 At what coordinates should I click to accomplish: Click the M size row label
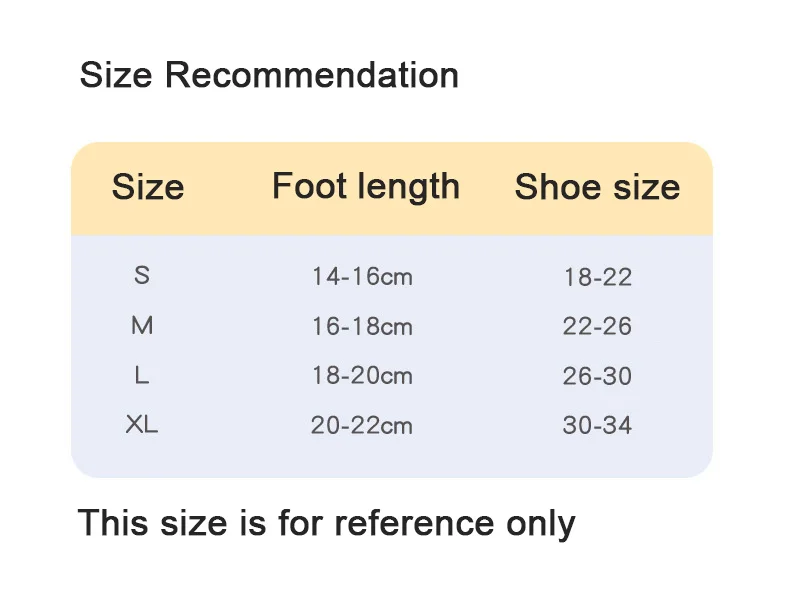[142, 325]
